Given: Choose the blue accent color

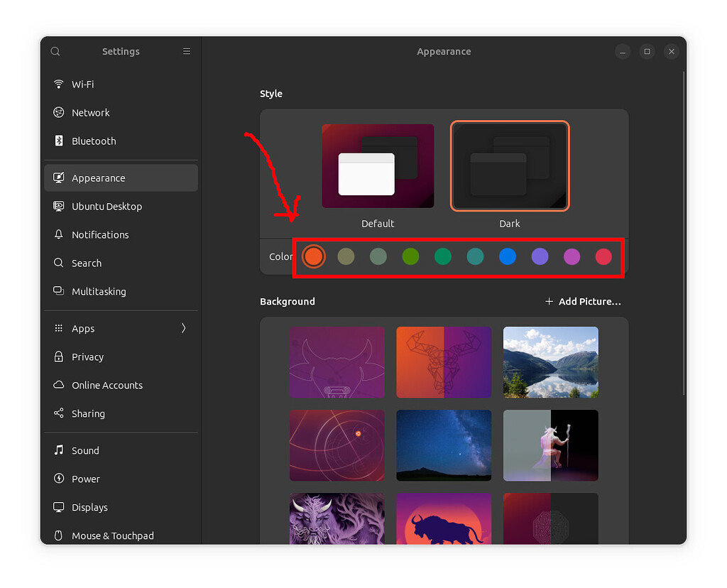Looking at the screenshot, I should point(507,256).
